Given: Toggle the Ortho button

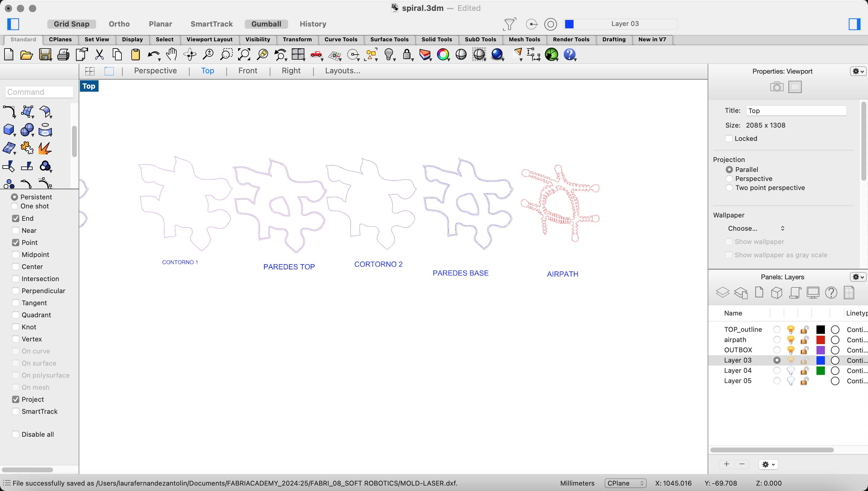Looking at the screenshot, I should [119, 24].
